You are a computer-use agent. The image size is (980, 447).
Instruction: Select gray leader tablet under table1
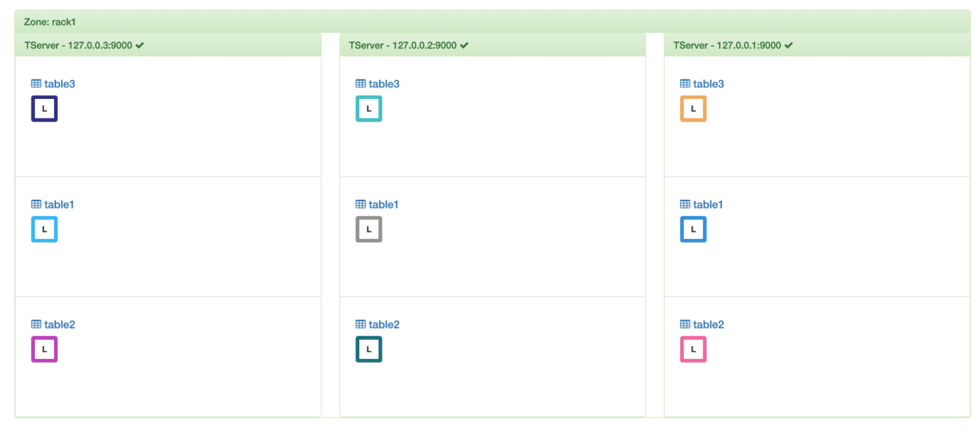[x=369, y=229]
